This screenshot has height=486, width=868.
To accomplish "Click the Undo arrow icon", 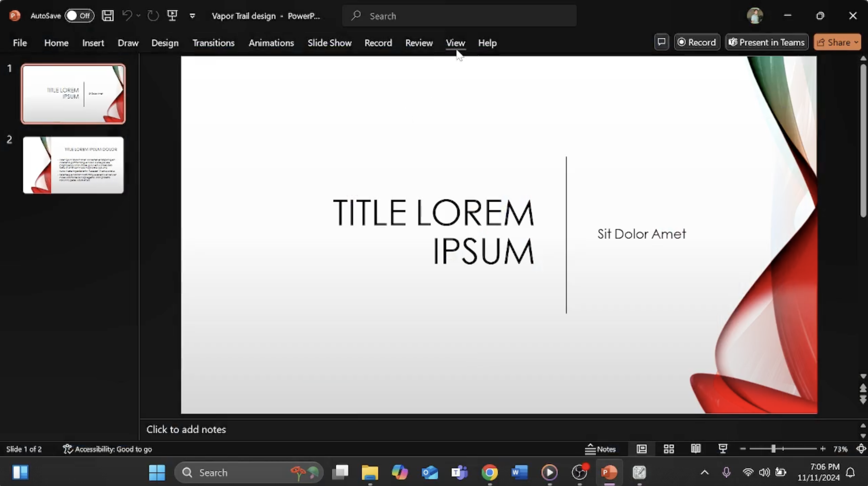I will (x=127, y=16).
